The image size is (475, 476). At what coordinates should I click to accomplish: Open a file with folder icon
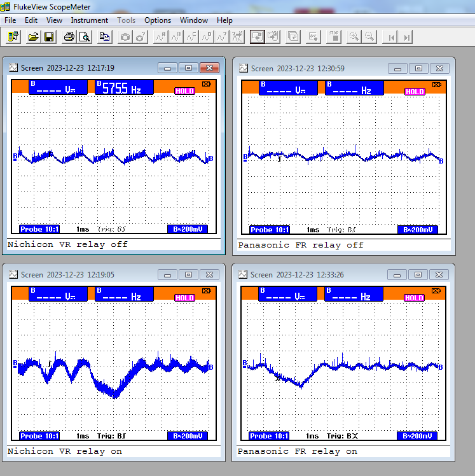point(33,37)
